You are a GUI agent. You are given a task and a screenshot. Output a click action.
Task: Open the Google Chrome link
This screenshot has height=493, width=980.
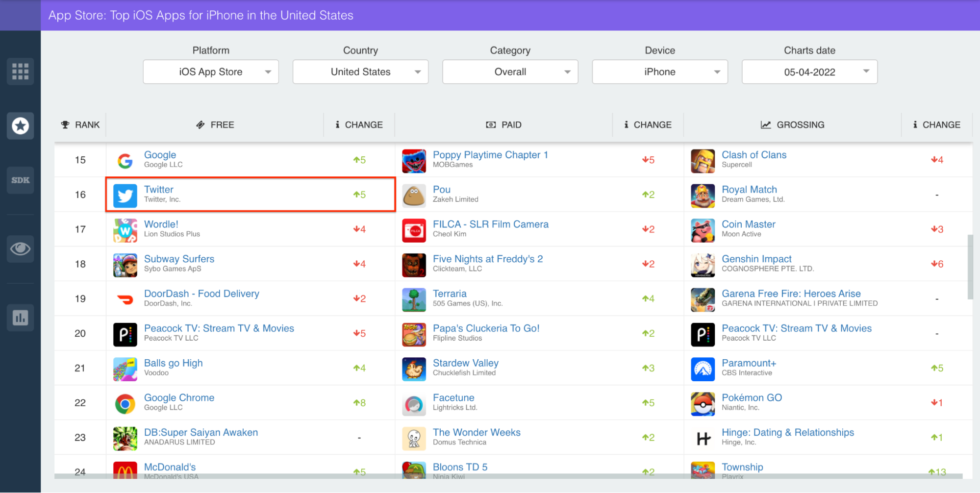(x=179, y=398)
